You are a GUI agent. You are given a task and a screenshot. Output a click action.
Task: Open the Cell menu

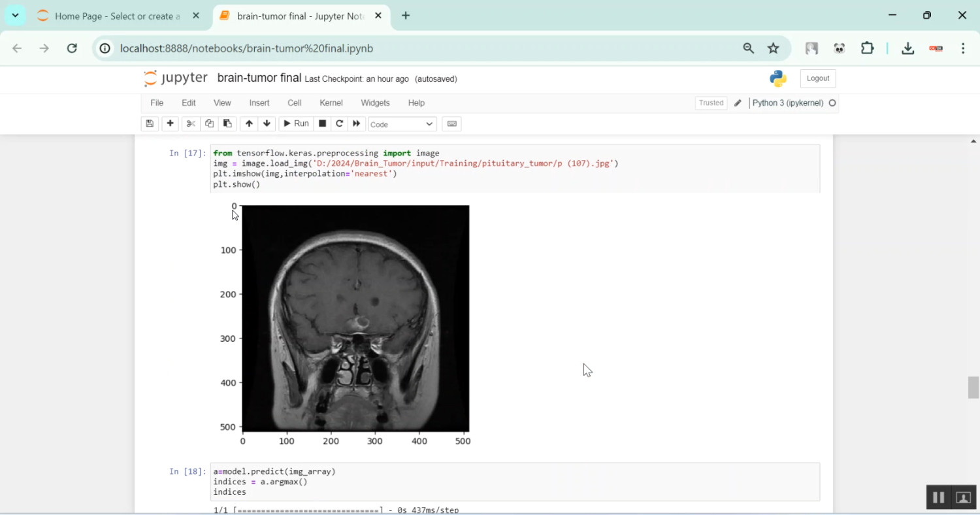pos(294,103)
